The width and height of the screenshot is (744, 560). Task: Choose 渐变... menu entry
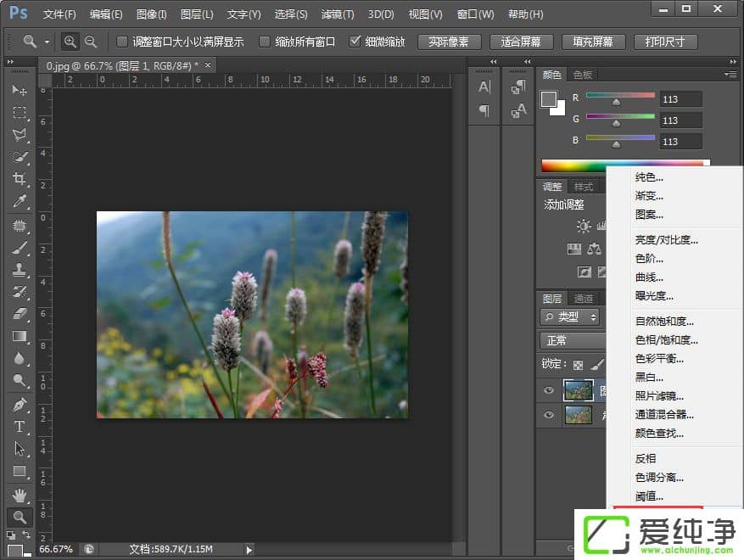pyautogui.click(x=649, y=196)
